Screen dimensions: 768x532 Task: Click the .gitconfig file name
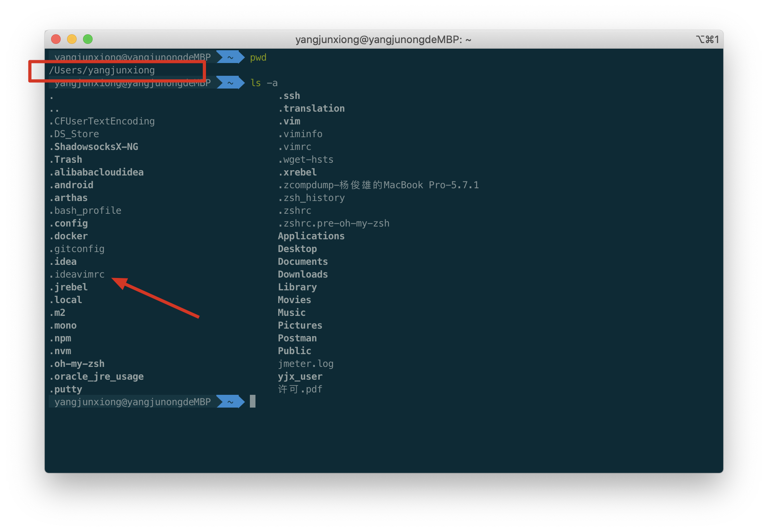pos(77,249)
